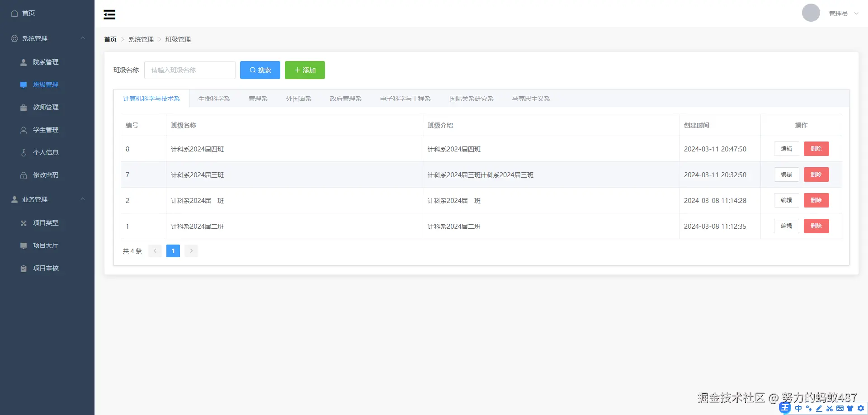Collapse the 系统管理 menu section
Viewport: 868px width, 415px height.
tap(83, 38)
